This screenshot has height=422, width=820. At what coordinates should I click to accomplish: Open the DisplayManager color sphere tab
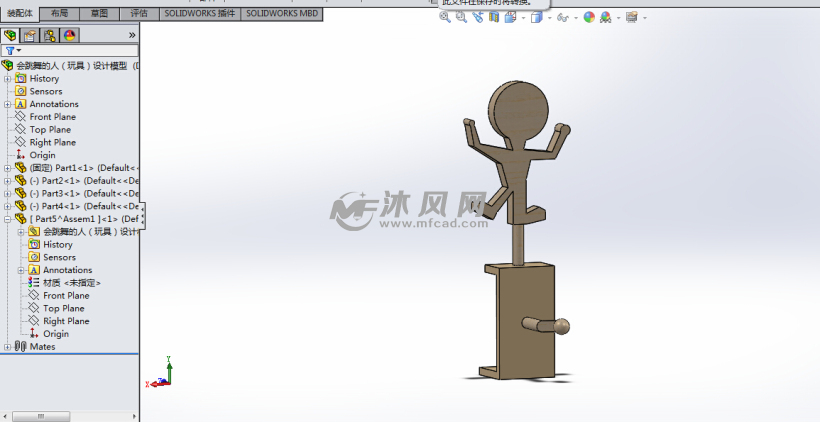coord(69,35)
